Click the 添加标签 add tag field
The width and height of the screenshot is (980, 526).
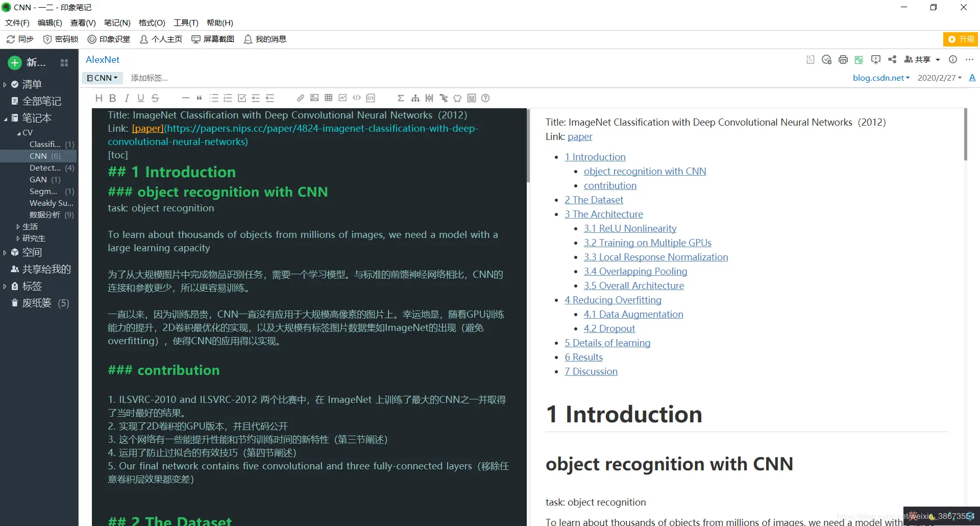coord(150,78)
